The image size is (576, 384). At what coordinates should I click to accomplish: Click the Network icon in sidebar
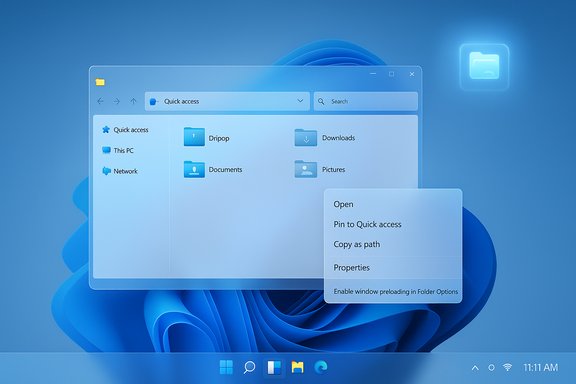(x=107, y=171)
